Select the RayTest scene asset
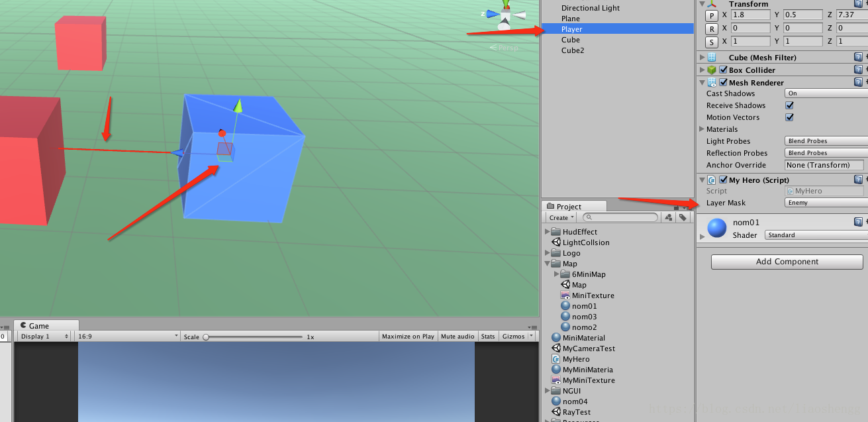868x422 pixels. tap(571, 412)
